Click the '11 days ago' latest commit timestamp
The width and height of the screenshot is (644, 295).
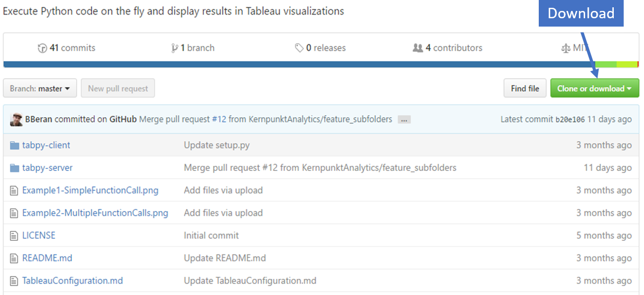610,119
